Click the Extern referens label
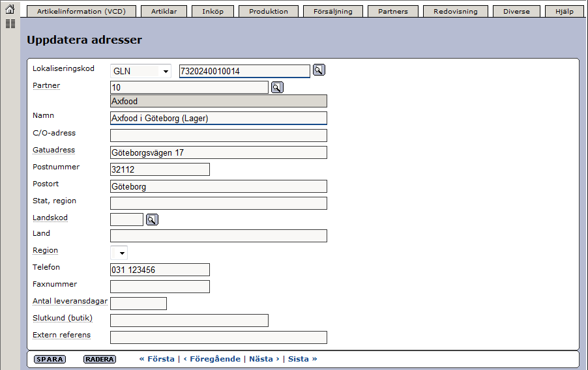Screen dimensions: 588x370 click(x=61, y=335)
